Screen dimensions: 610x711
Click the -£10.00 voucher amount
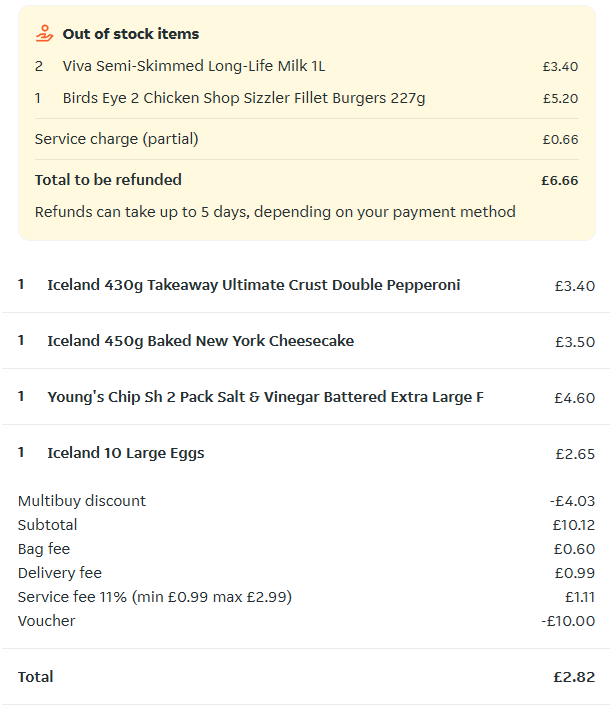[568, 621]
